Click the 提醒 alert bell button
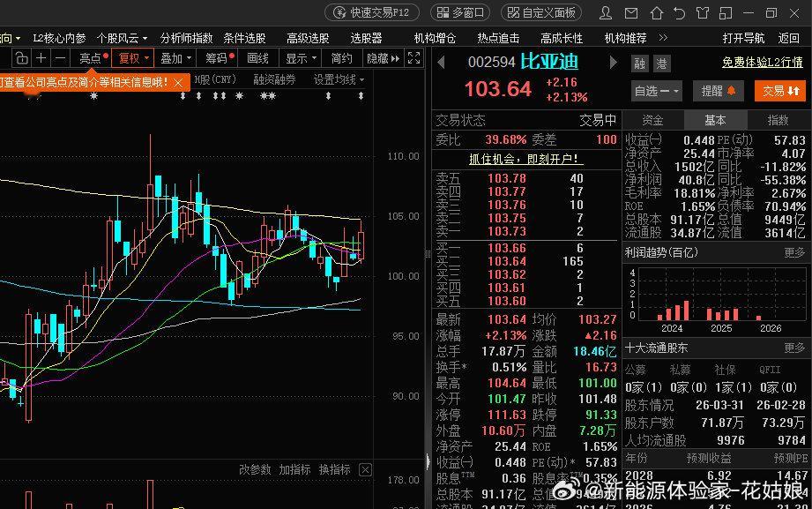 [719, 91]
